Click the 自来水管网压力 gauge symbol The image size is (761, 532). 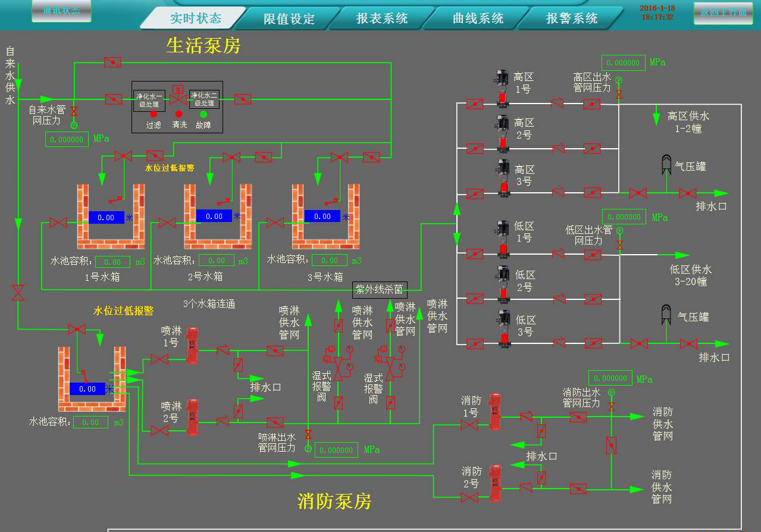click(73, 124)
